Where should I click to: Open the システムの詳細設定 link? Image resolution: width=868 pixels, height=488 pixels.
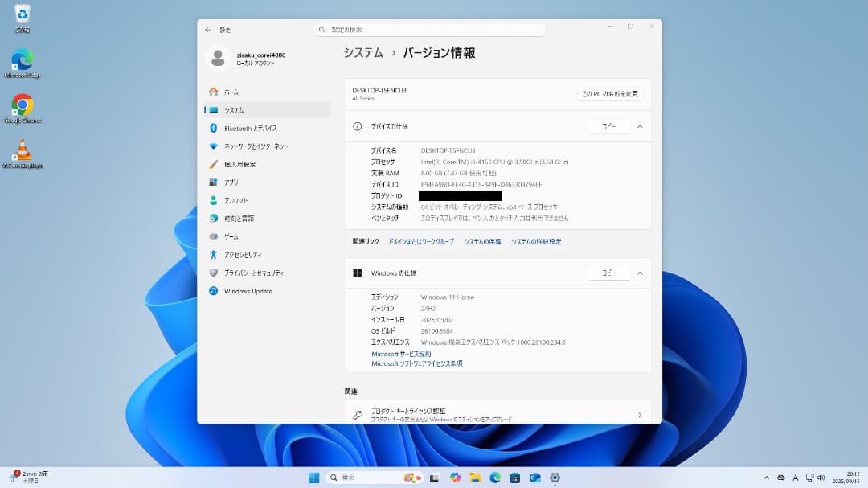coord(536,241)
